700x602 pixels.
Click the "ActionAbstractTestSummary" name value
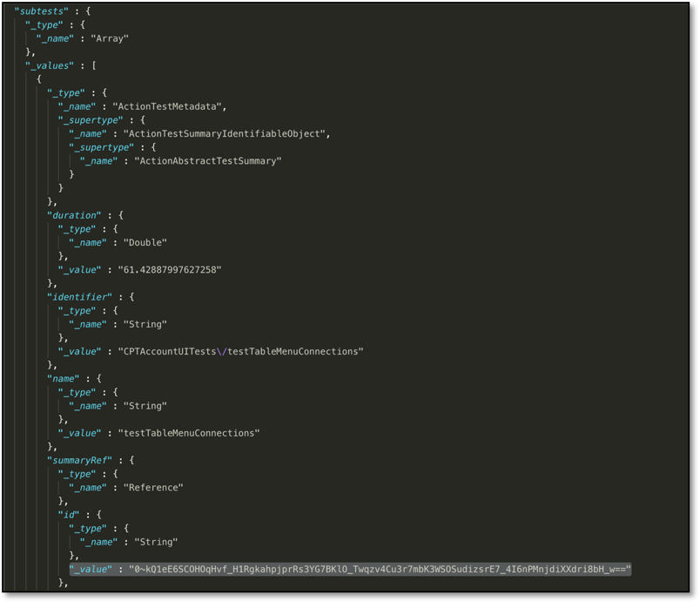[207, 161]
